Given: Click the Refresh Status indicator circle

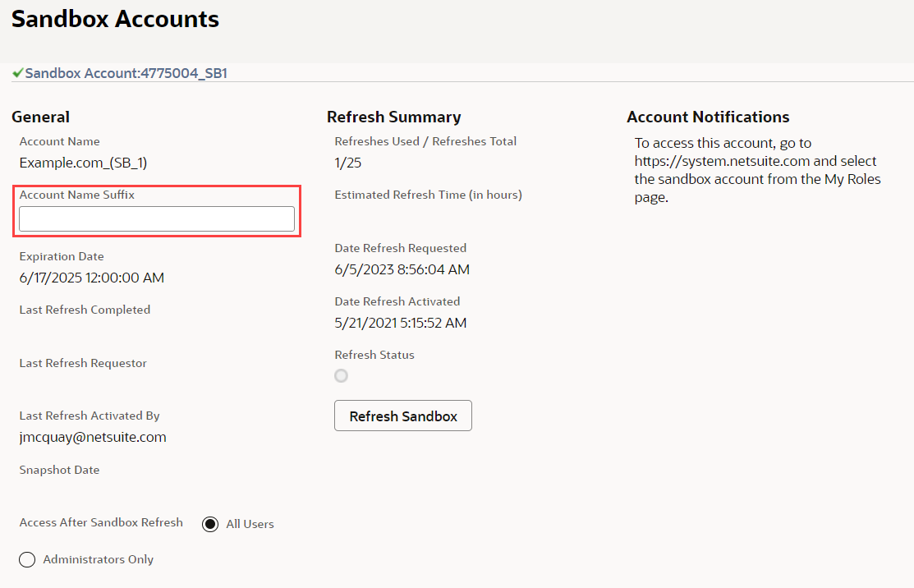Looking at the screenshot, I should pos(341,376).
